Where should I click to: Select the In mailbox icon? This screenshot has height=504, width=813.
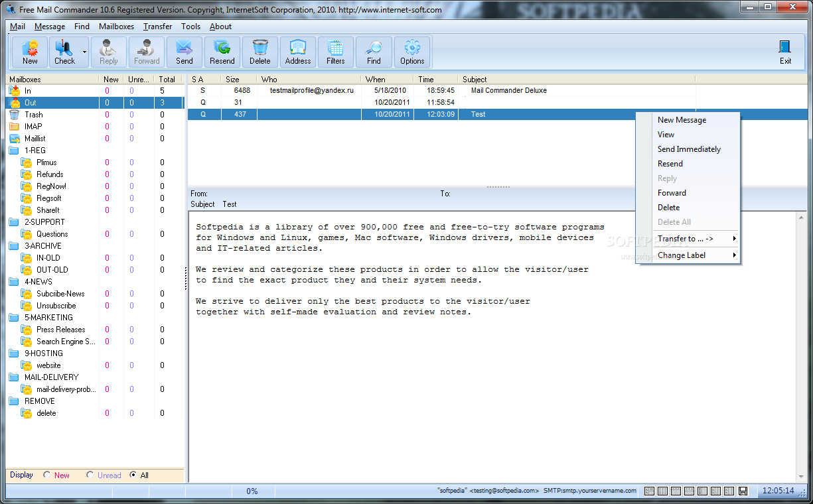pyautogui.click(x=15, y=91)
